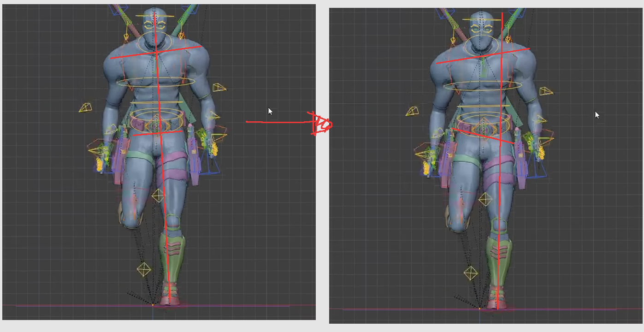Image resolution: width=644 pixels, height=332 pixels.
Task: Select the lowest diamond pole target in left viewport
Action: pos(144,269)
